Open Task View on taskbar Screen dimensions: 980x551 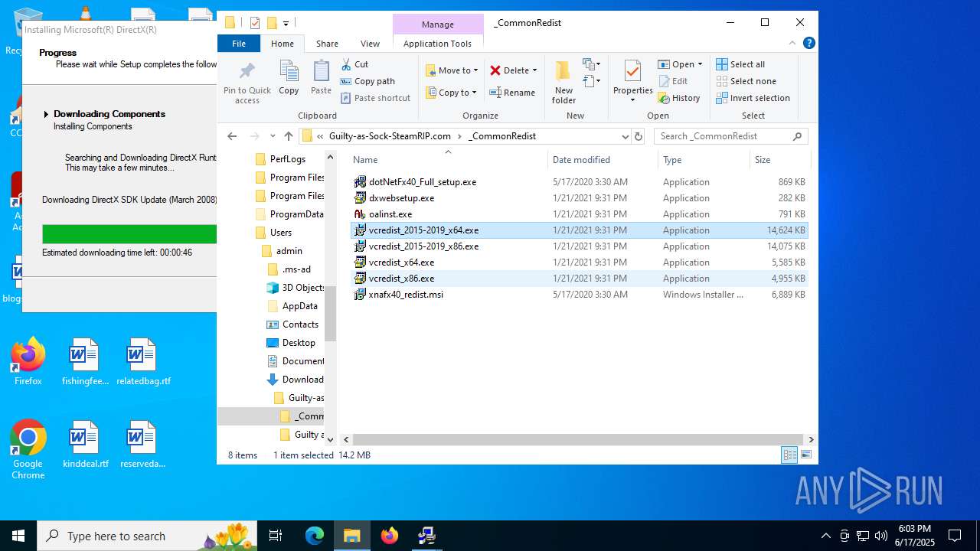[x=276, y=536]
